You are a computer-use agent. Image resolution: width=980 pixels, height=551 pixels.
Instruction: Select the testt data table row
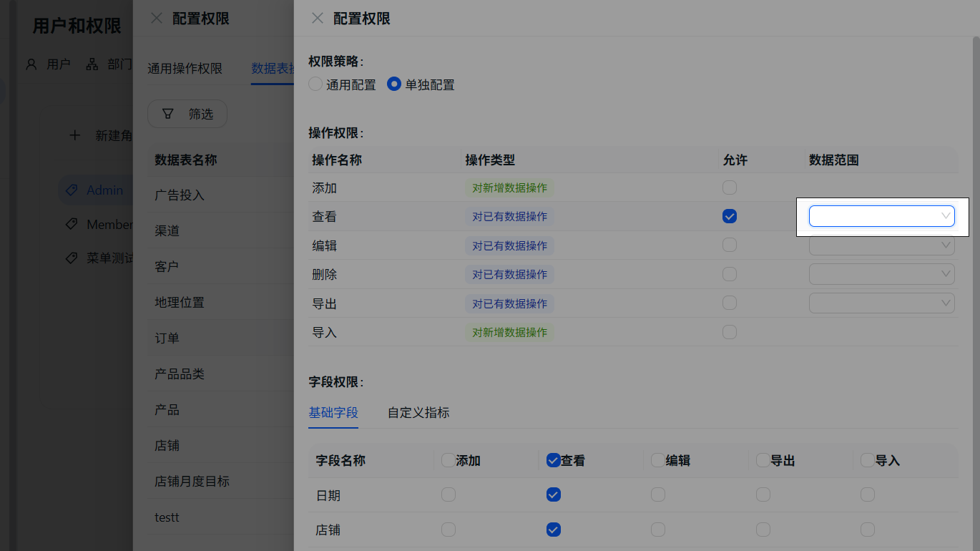point(220,517)
